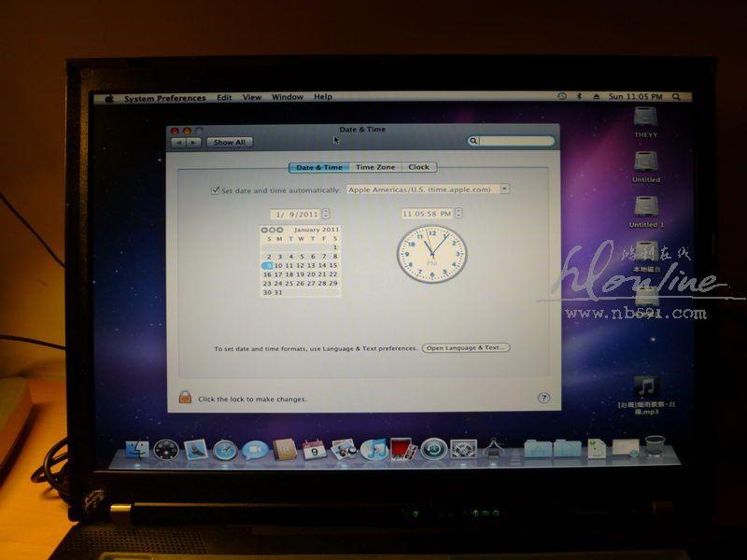Open the Window menu
The image size is (747, 560).
point(288,97)
